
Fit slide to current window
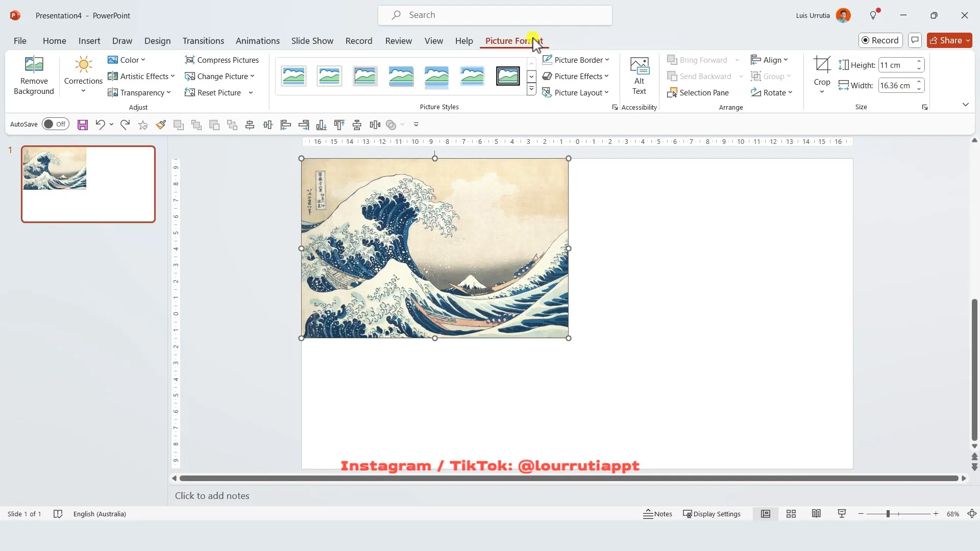[972, 514]
